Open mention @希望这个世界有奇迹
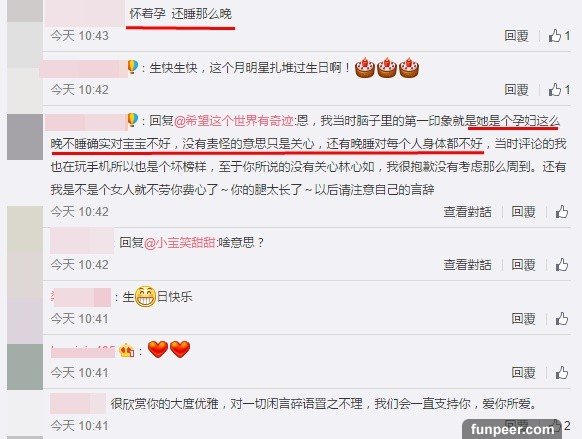The width and height of the screenshot is (582, 439). point(233,121)
